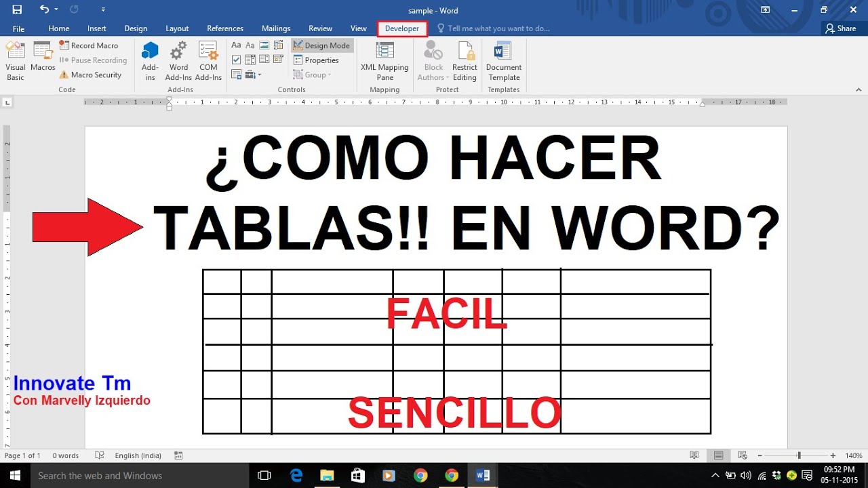Switch to the Layout tab
868x488 pixels.
[177, 28]
